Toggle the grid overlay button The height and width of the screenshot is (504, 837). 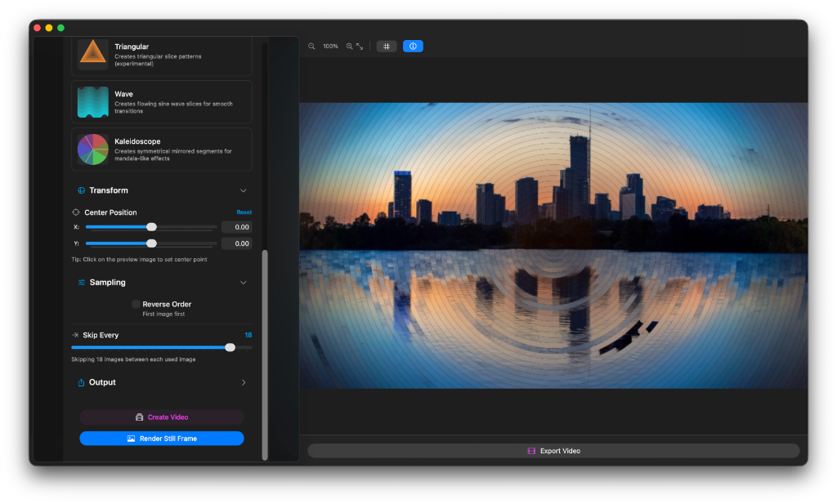[x=387, y=47]
